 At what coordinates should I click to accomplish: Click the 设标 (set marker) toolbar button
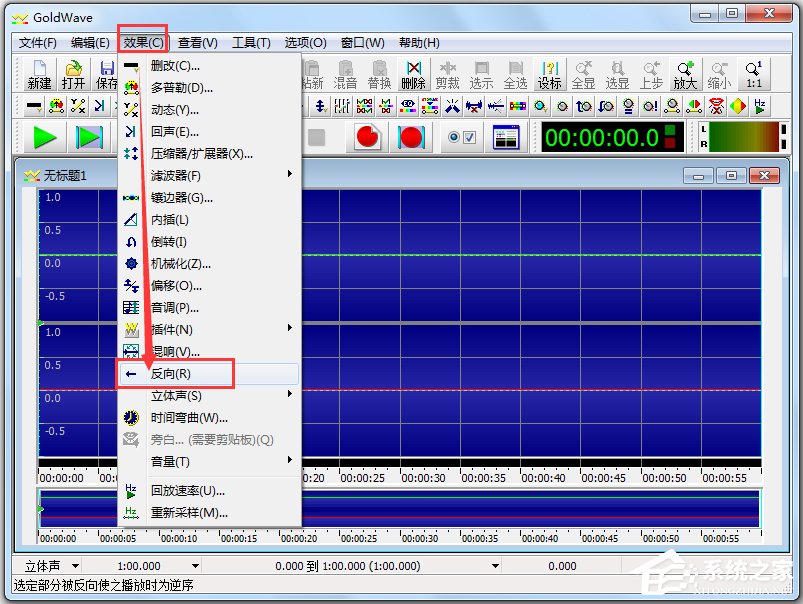point(550,75)
